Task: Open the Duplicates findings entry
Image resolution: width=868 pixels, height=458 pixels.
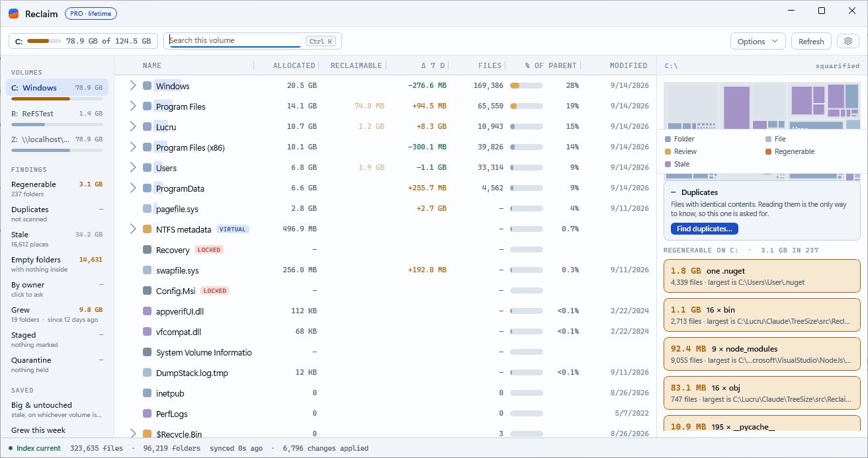Action: (57, 214)
